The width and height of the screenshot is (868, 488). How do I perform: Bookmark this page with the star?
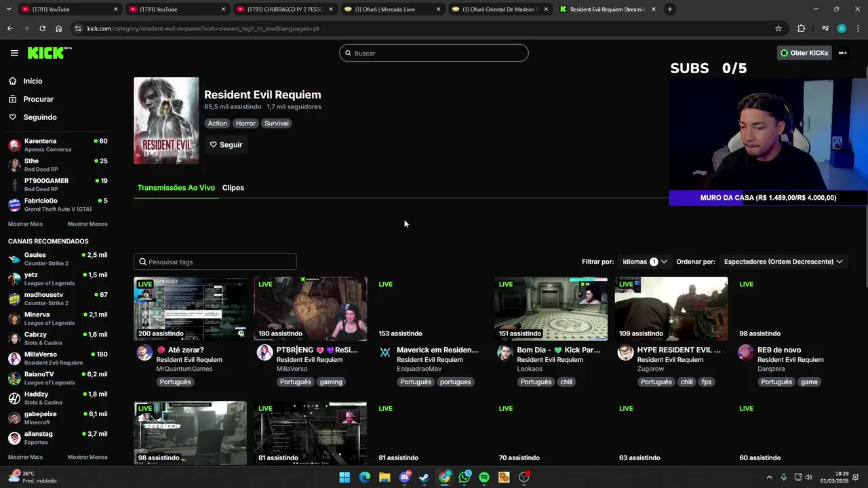pyautogui.click(x=778, y=28)
